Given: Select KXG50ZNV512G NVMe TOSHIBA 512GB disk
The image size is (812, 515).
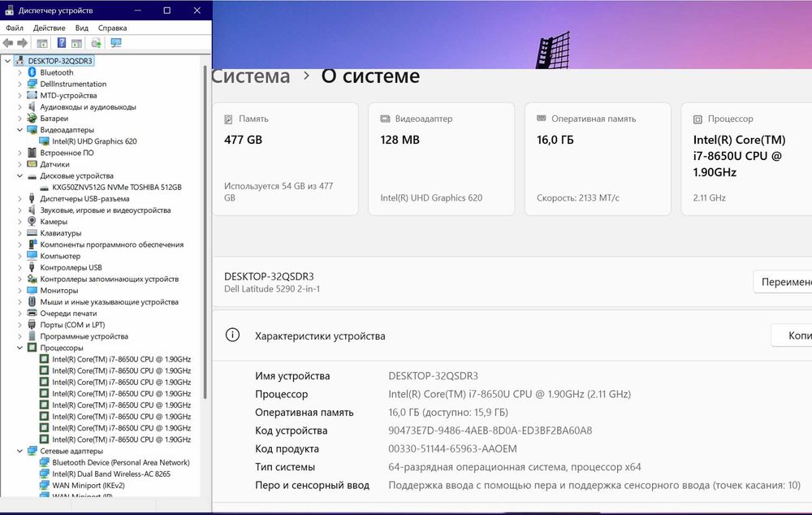Looking at the screenshot, I should [116, 187].
